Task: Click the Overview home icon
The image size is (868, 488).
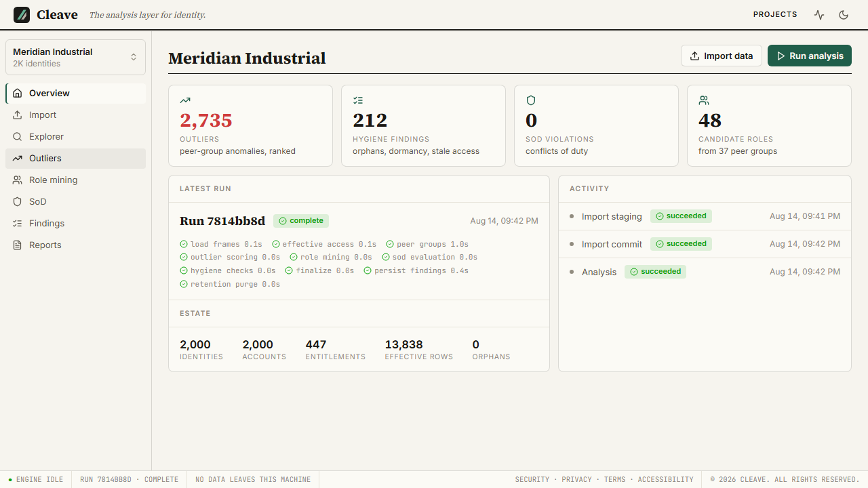Action: (18, 94)
